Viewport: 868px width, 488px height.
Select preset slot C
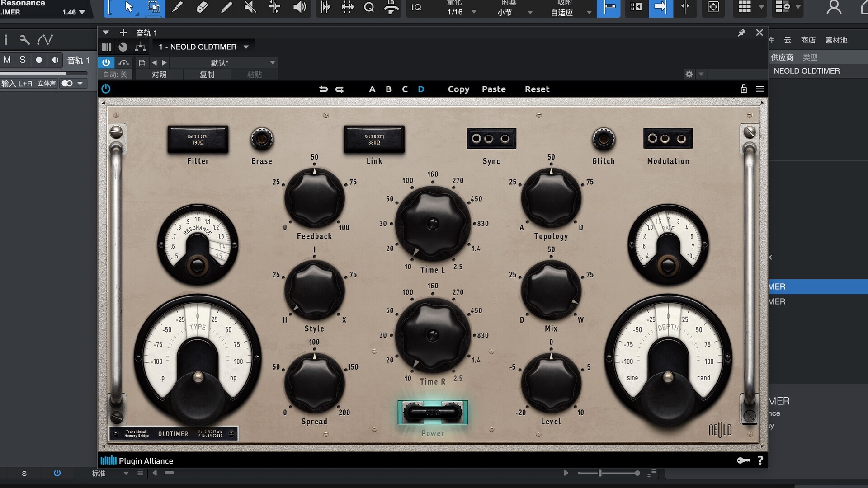click(x=405, y=89)
